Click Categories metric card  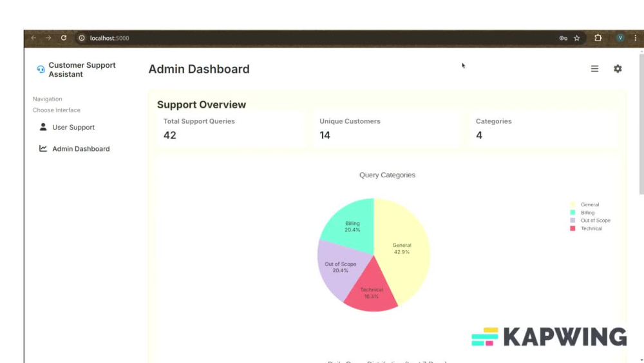pos(543,129)
